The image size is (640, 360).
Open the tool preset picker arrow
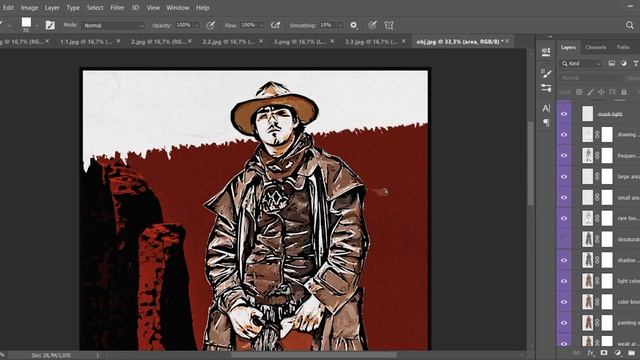click(9, 25)
